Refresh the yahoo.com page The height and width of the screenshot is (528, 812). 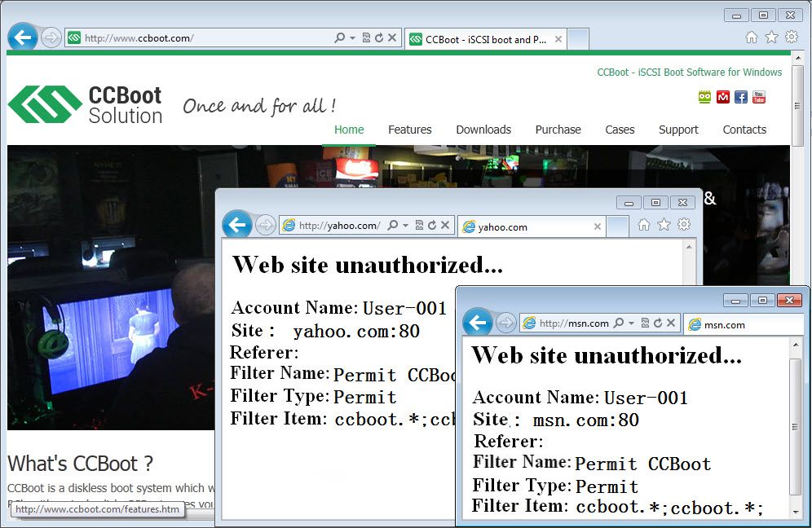click(x=432, y=225)
